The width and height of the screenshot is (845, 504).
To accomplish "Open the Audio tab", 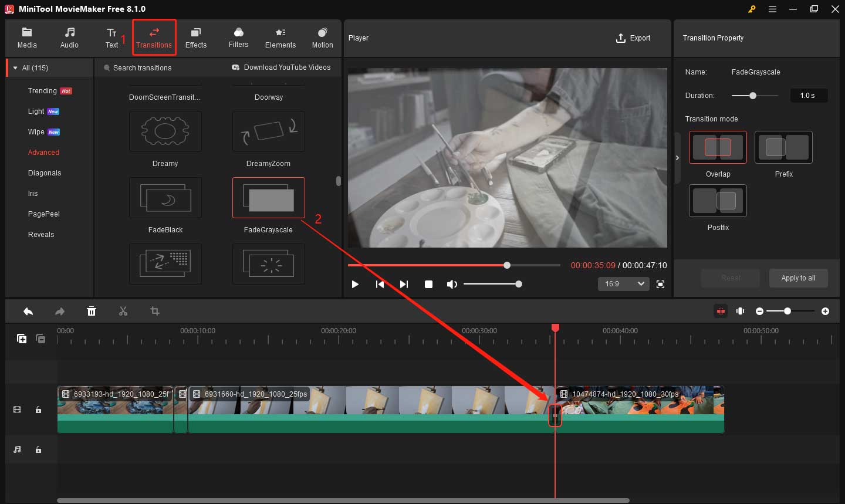I will coord(69,38).
